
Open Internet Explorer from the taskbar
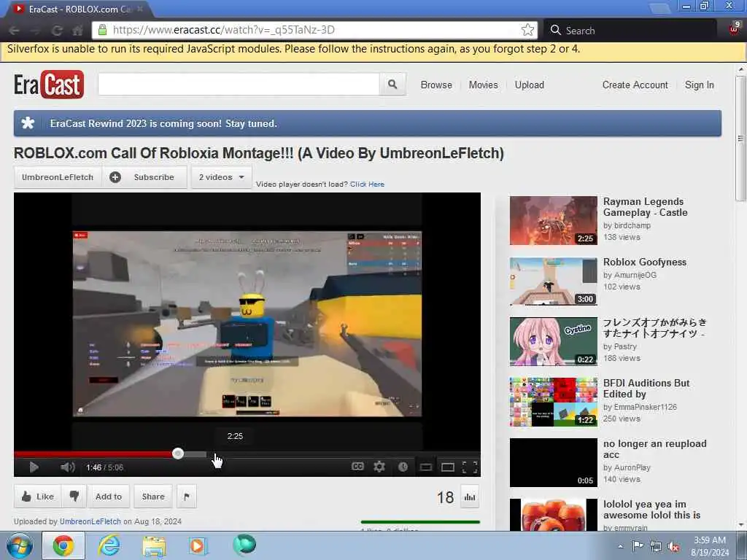pyautogui.click(x=109, y=545)
